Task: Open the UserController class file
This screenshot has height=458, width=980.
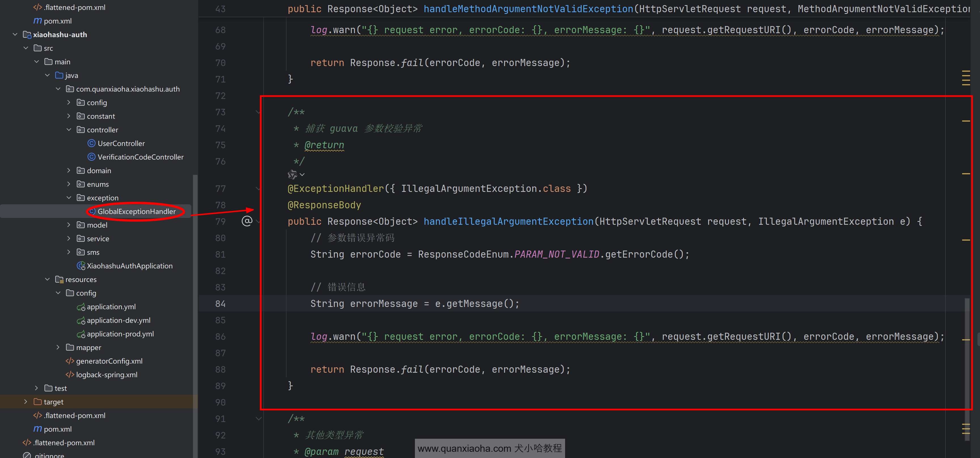Action: (121, 143)
